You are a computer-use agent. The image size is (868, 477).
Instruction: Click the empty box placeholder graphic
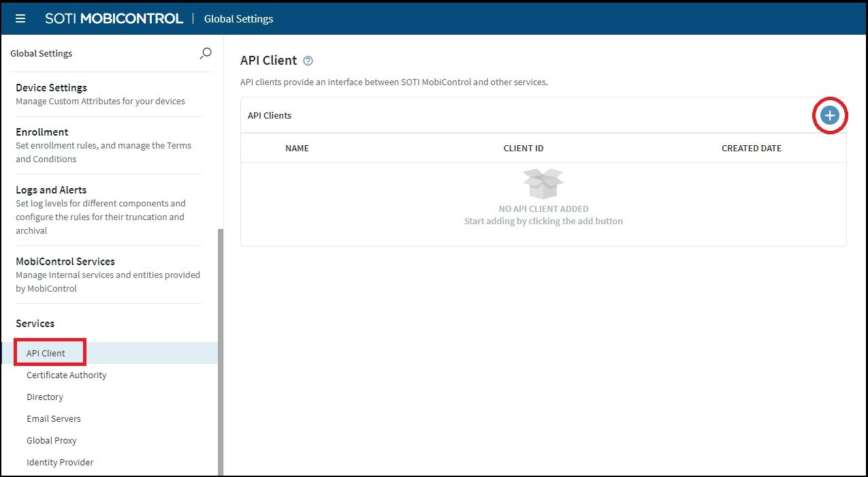pyautogui.click(x=543, y=182)
